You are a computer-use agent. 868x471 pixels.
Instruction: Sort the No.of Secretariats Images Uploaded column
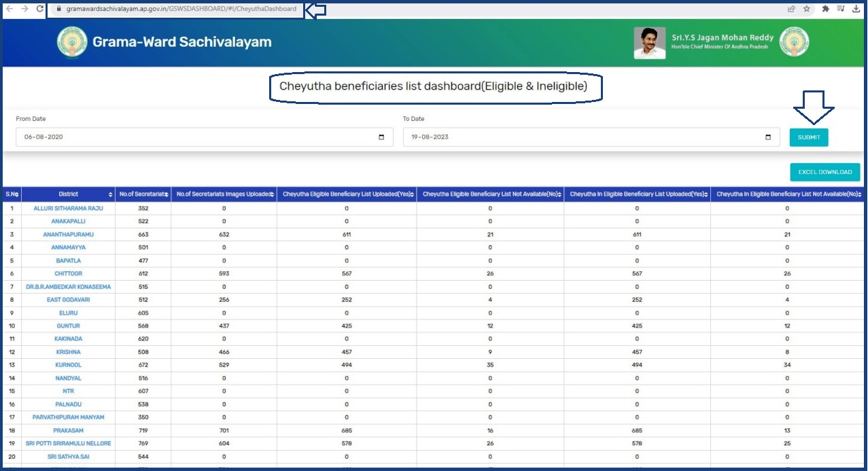(x=271, y=195)
